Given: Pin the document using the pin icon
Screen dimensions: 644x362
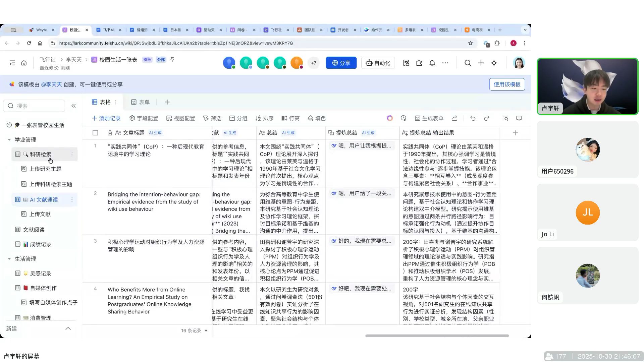Looking at the screenshot, I should pyautogui.click(x=172, y=59).
